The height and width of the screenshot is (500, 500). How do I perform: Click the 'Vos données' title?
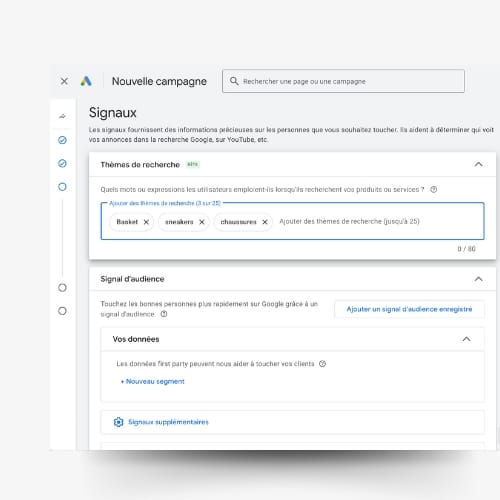tap(136, 339)
